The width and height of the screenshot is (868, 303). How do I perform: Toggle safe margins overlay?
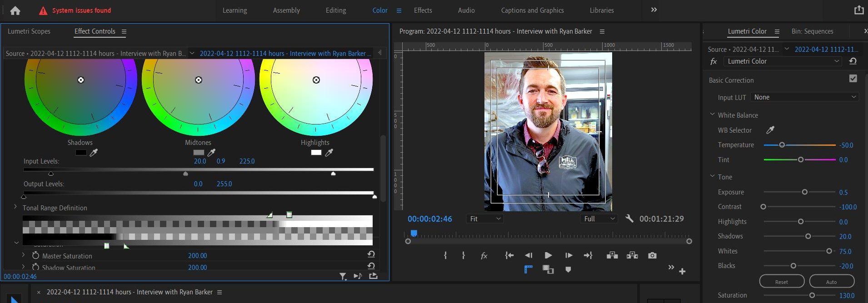528,270
